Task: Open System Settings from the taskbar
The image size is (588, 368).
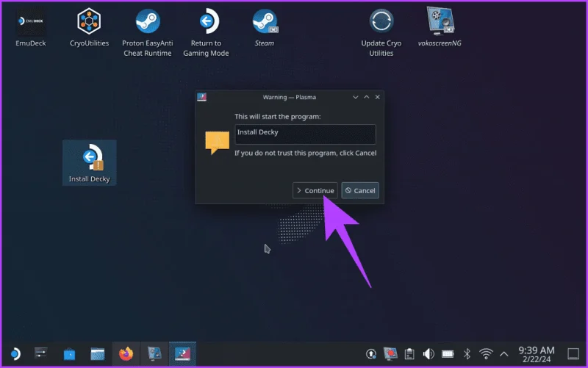Action: 40,354
